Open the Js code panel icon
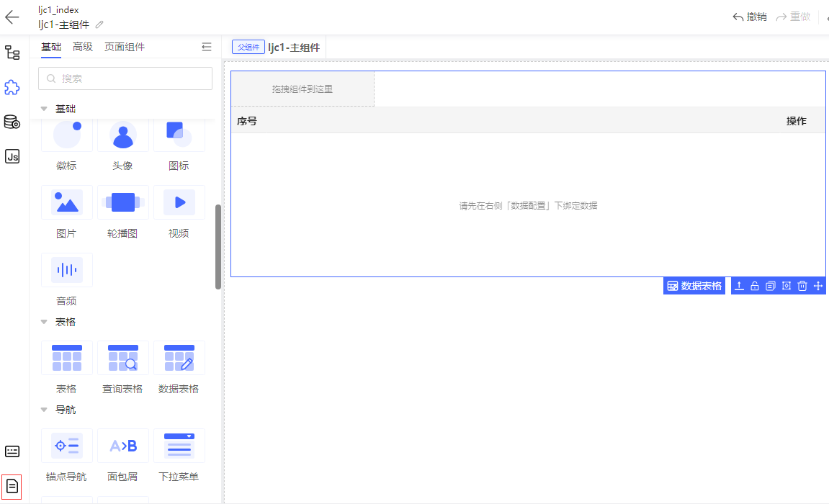 coord(12,156)
